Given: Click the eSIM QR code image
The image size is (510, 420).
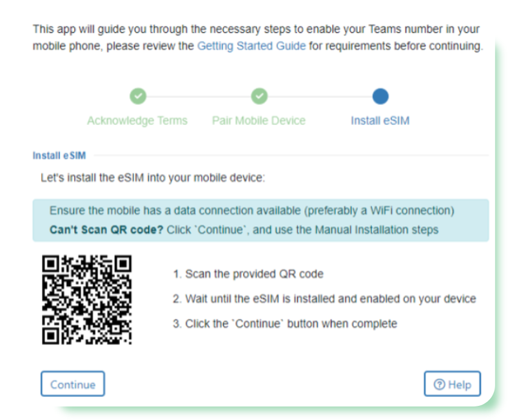Looking at the screenshot, I should pos(87,300).
